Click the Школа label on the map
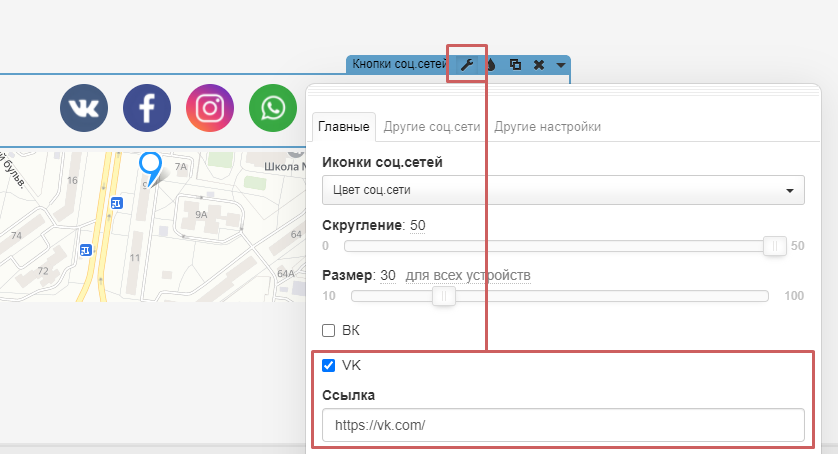Image resolution: width=838 pixels, height=454 pixels. coord(285,166)
